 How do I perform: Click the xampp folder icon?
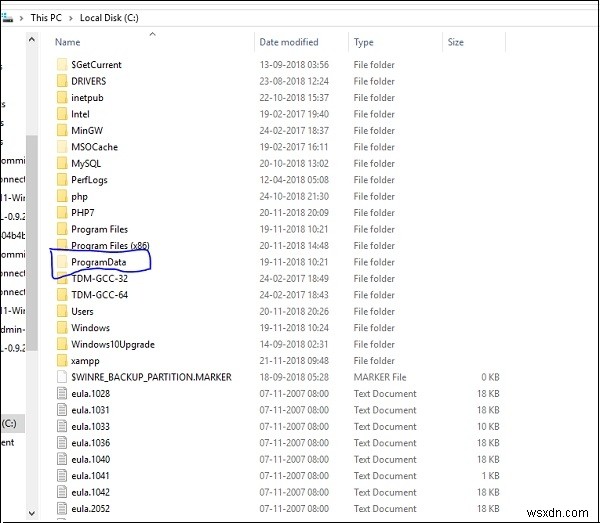62,361
